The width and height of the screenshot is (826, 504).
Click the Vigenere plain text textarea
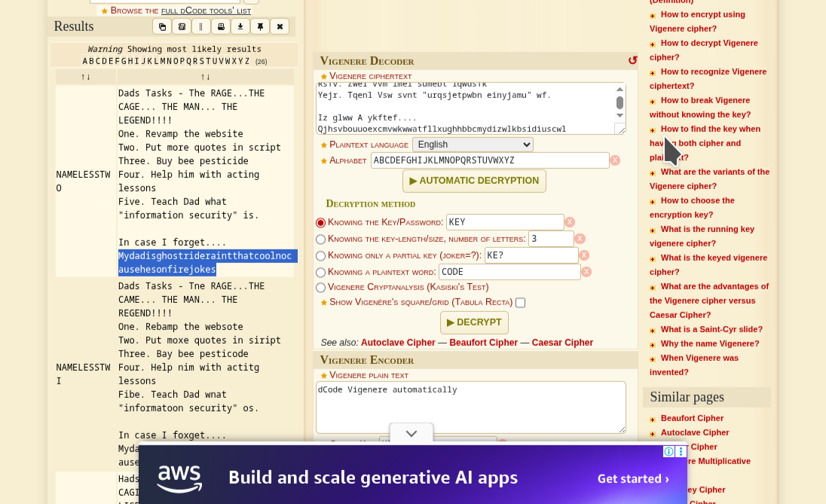[470, 408]
